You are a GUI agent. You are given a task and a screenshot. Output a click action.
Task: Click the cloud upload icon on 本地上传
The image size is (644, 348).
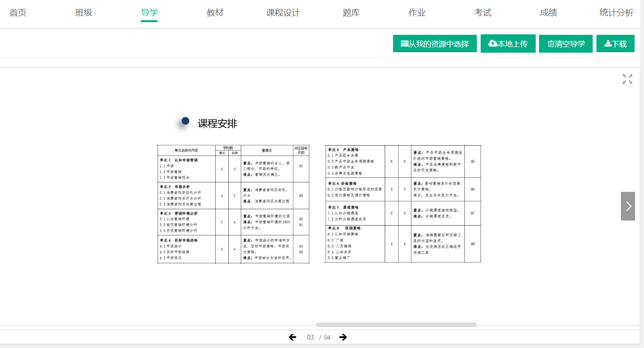492,43
